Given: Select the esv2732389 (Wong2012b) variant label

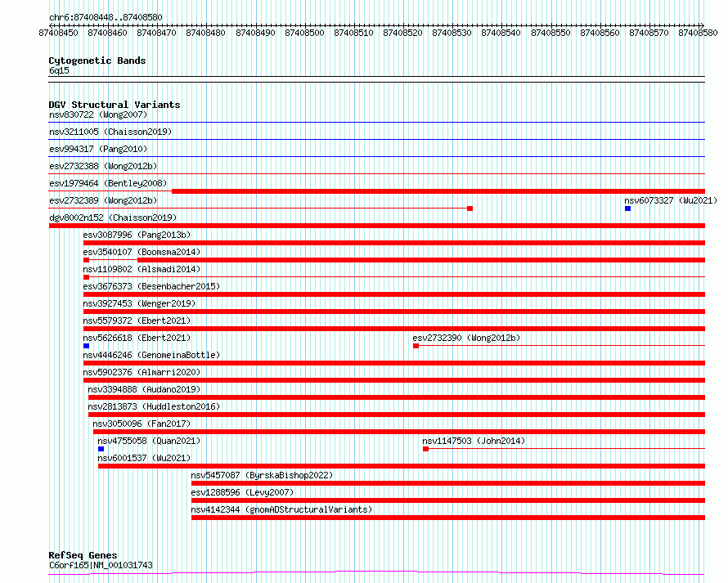Looking at the screenshot, I should point(103,200).
